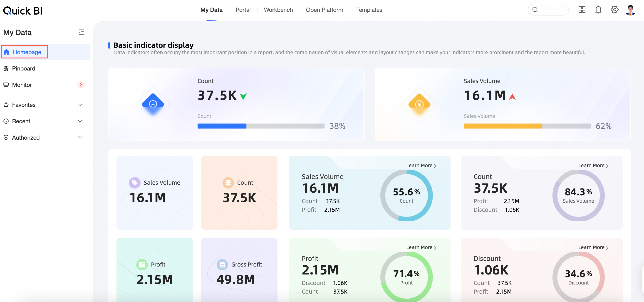Screen dimensions: 644x302
Task: Open the apps grid icon
Action: (582, 10)
